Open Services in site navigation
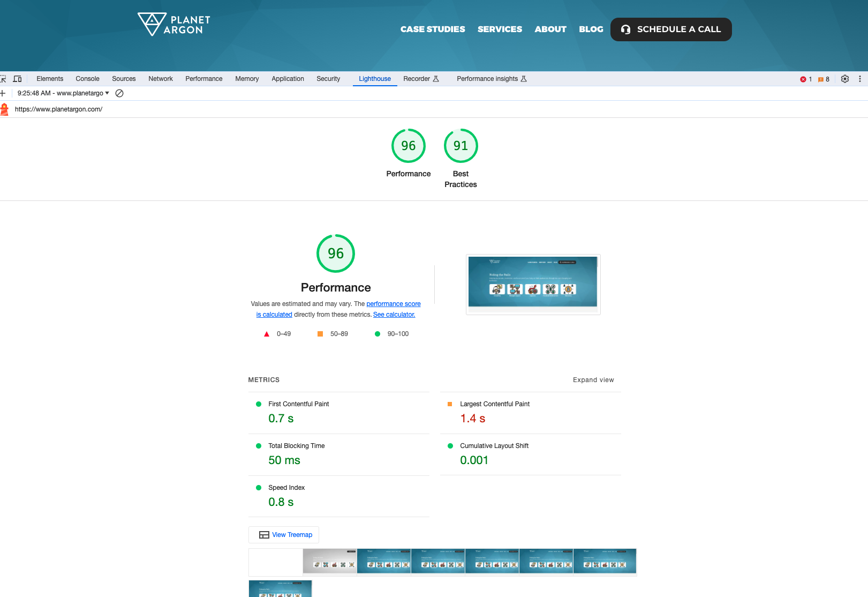Image resolution: width=868 pixels, height=597 pixels. [x=500, y=29]
